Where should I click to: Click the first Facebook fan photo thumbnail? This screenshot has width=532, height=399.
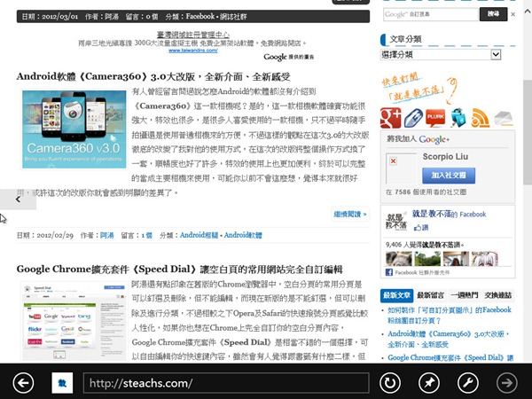coord(399,259)
